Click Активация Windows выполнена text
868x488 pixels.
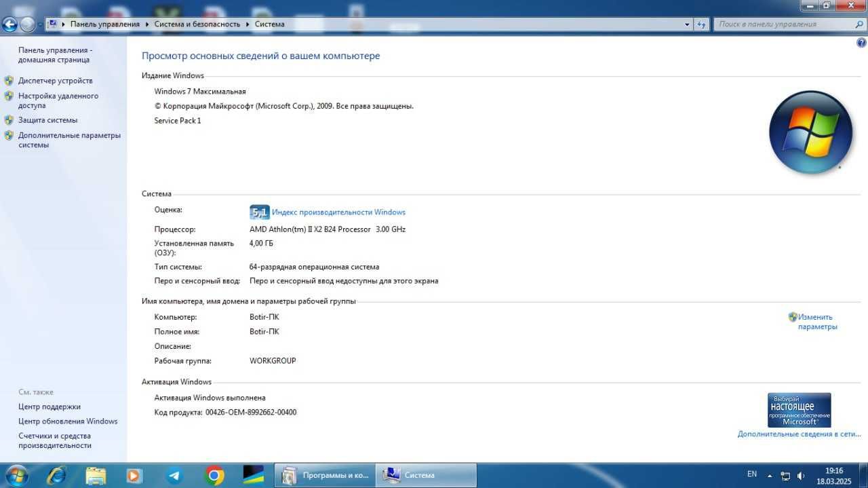(x=210, y=398)
